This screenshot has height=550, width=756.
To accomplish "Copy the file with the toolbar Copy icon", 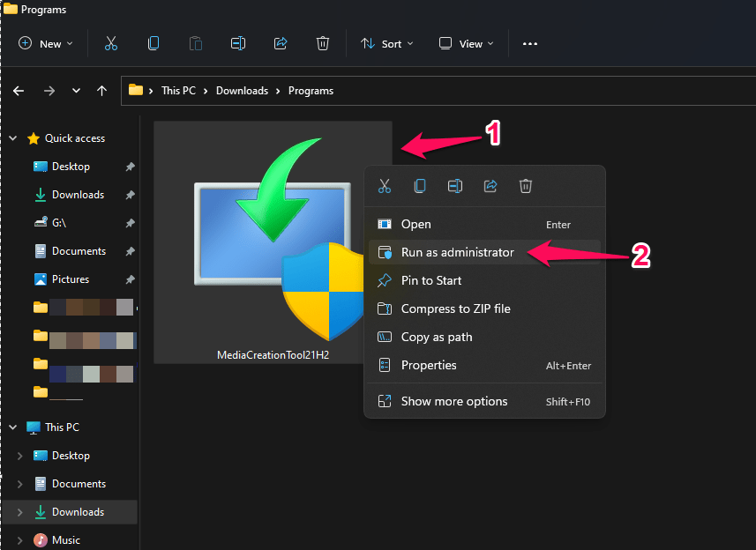I will [153, 42].
